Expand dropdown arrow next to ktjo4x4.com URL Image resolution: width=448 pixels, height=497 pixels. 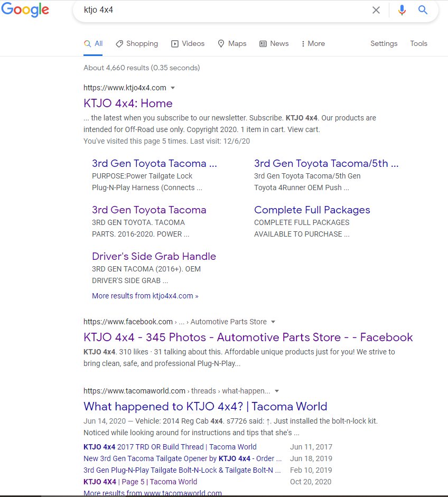click(173, 88)
